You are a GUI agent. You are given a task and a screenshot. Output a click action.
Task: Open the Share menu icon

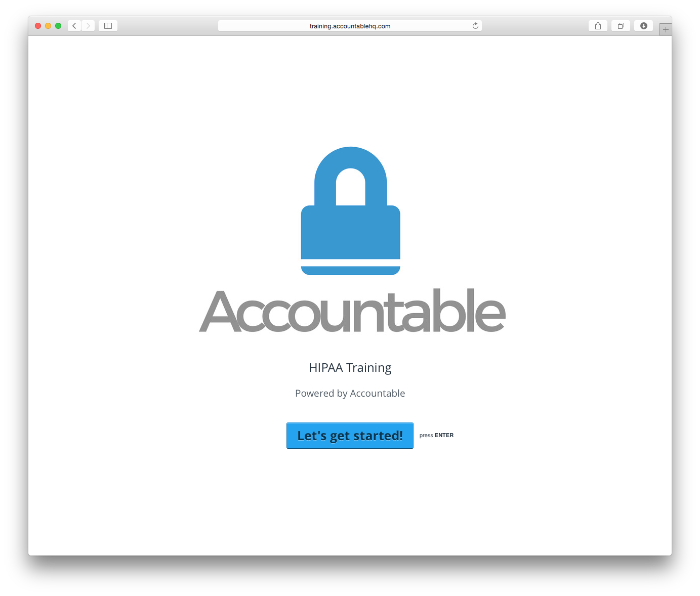tap(598, 26)
